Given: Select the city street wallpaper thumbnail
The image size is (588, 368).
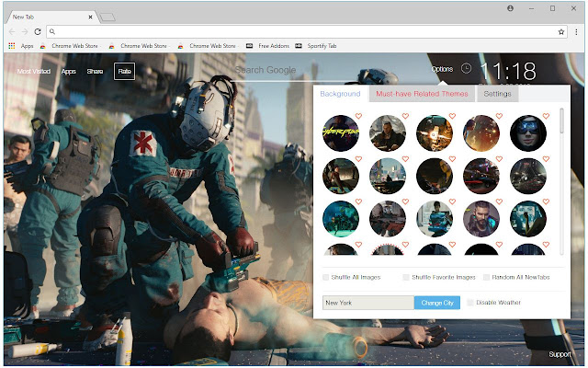Looking at the screenshot, I should pyautogui.click(x=388, y=176).
